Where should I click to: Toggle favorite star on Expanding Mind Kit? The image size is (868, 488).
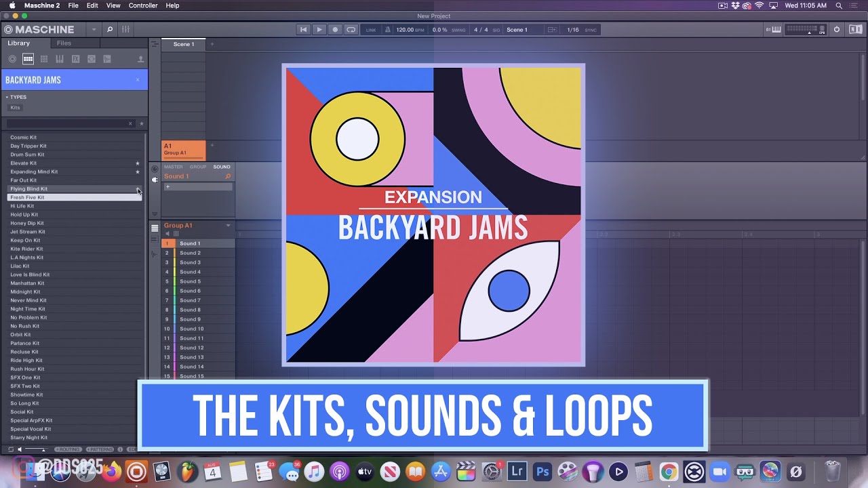click(x=138, y=172)
